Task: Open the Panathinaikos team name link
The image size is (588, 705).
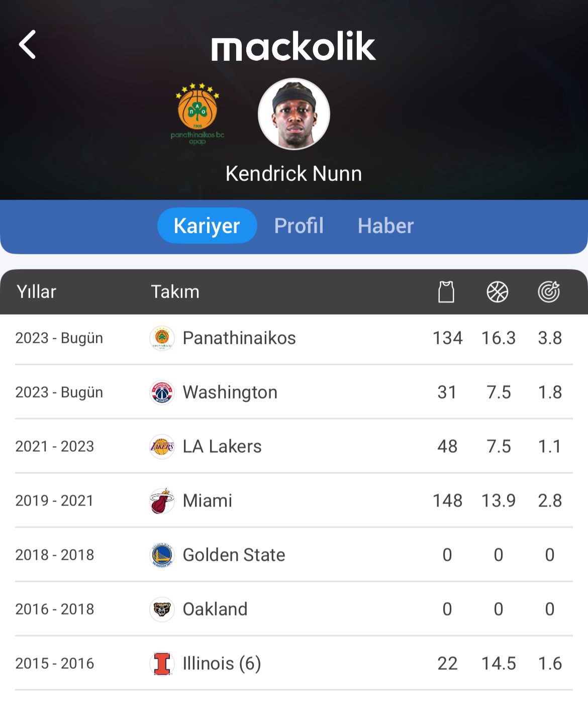Action: [239, 338]
